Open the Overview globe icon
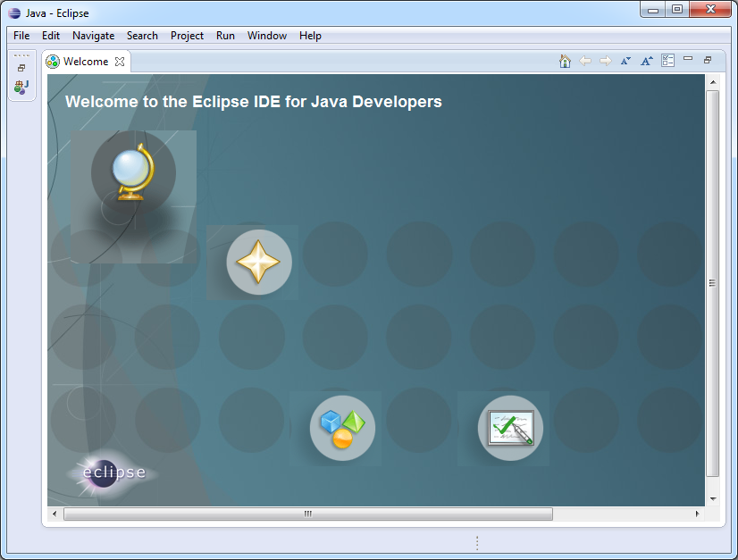Screen dimensions: 738x560 [x=133, y=172]
